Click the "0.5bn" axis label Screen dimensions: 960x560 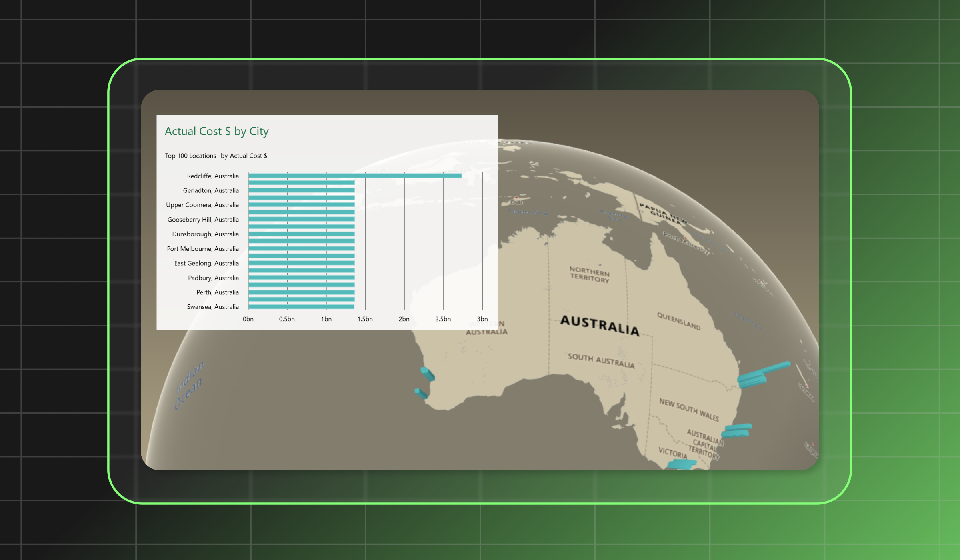(x=287, y=319)
